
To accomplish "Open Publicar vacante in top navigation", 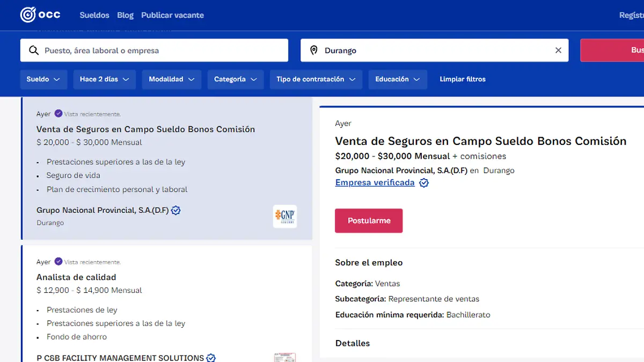I will [172, 15].
